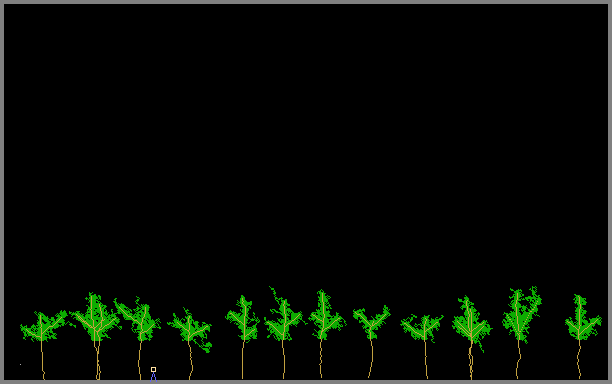Click the second tree from right's tall canopy
The width and height of the screenshot is (612, 384).
pos(522,315)
